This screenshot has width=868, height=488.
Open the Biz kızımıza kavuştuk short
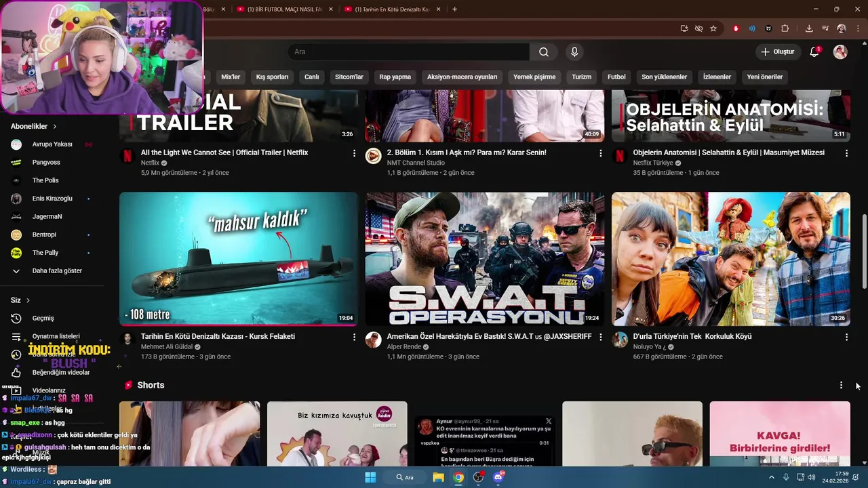[337, 434]
